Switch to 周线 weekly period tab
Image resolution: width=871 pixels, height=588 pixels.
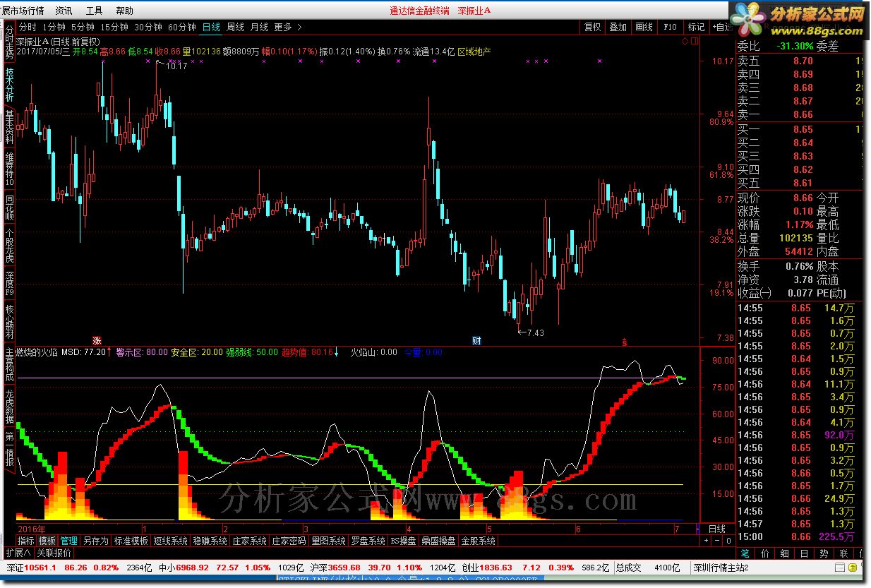235,27
